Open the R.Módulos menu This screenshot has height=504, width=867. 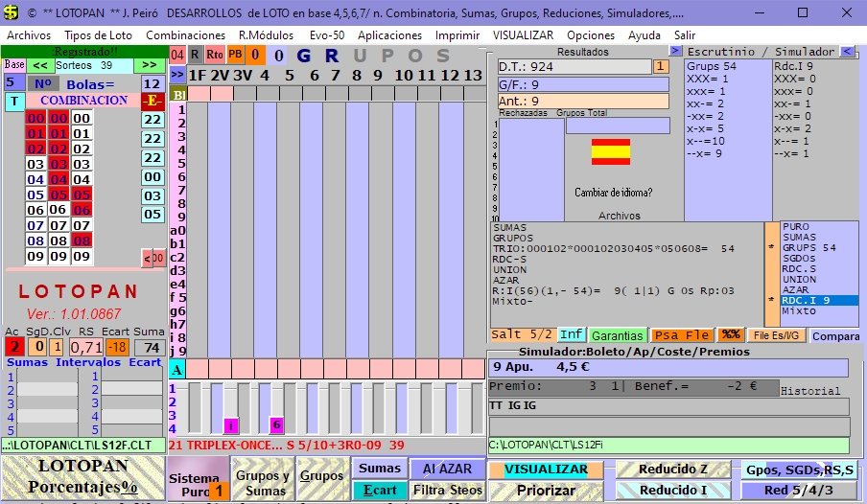point(267,35)
